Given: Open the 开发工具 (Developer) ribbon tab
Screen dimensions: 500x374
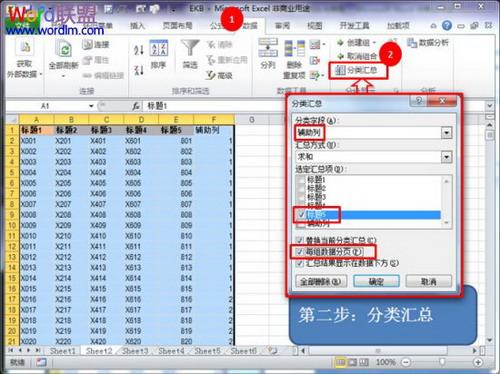Looking at the screenshot, I should 354,25.
